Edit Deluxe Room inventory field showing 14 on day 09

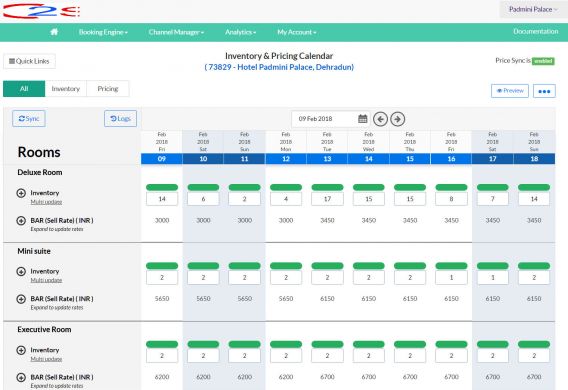(x=162, y=199)
